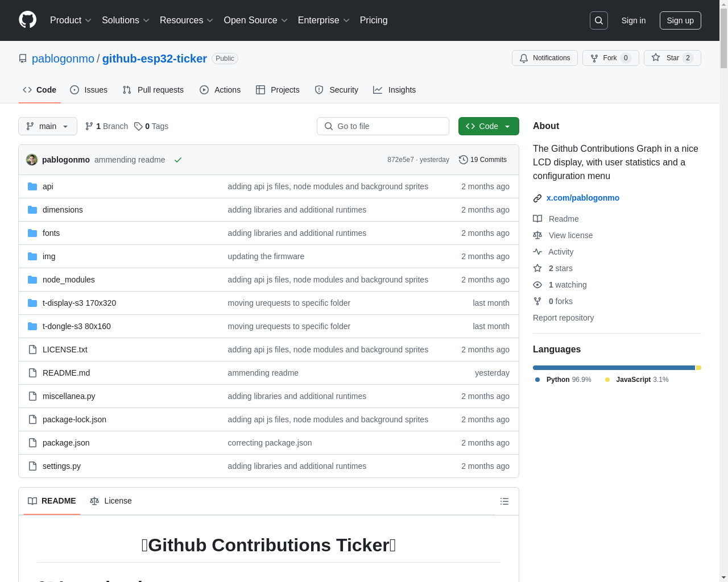Open the green Code dropdown button
Viewport: 728px width, 582px height.
(489, 126)
